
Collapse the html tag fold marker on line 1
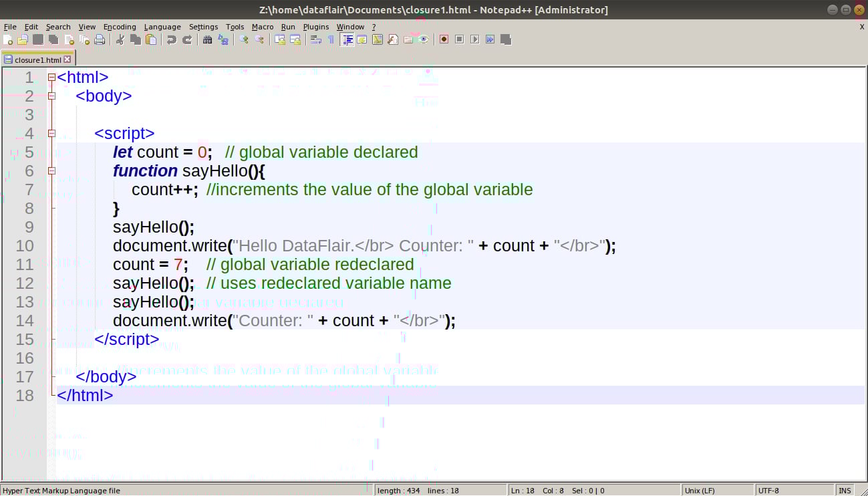[x=51, y=77]
